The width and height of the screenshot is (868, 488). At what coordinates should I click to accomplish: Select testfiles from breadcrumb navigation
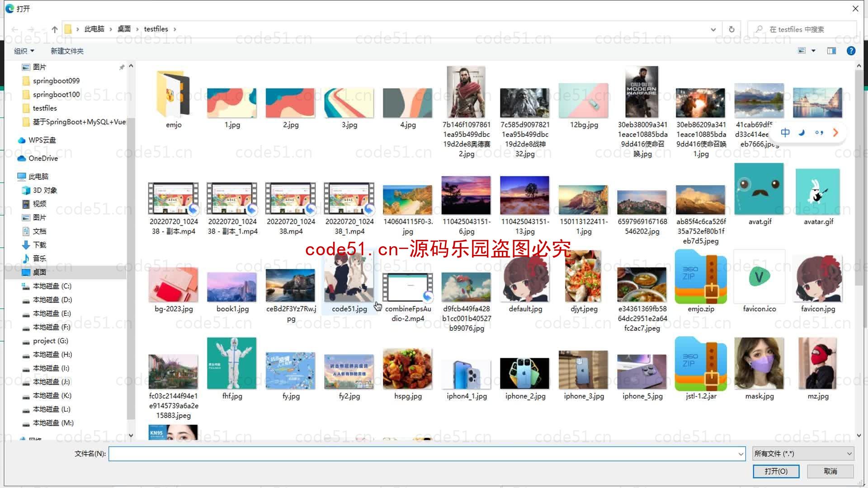coord(155,28)
